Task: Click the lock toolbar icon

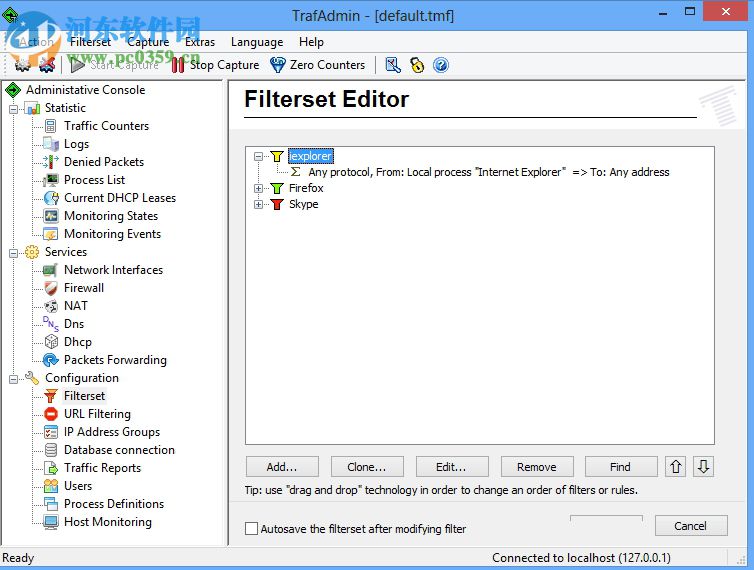Action: (417, 65)
